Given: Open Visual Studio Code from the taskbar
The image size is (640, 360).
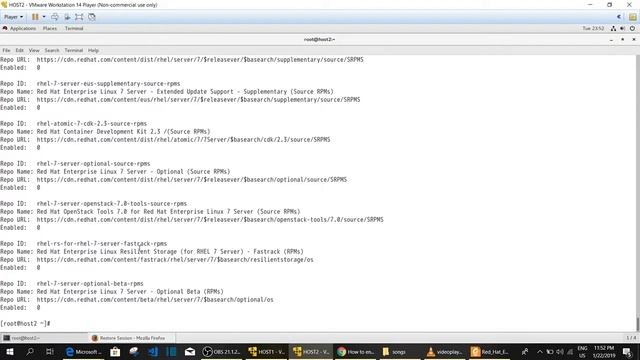Looking at the screenshot, I should tap(153, 351).
